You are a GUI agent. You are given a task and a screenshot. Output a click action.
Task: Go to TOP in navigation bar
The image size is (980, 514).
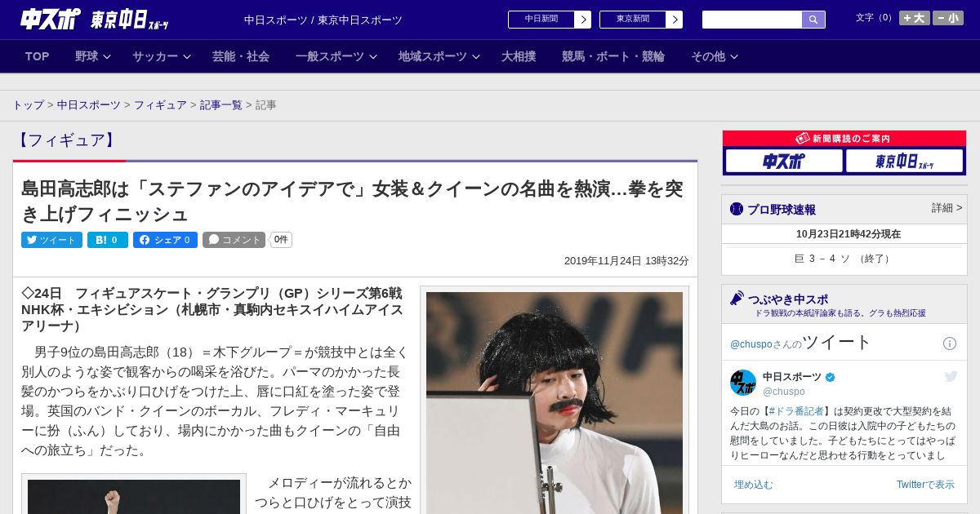(x=38, y=56)
